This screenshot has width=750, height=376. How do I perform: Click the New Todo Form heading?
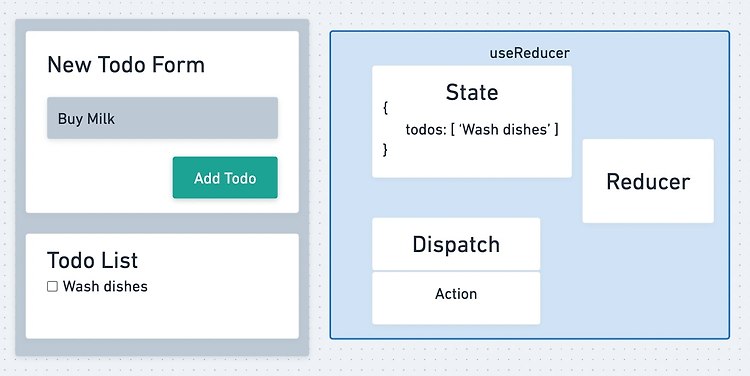tap(126, 65)
